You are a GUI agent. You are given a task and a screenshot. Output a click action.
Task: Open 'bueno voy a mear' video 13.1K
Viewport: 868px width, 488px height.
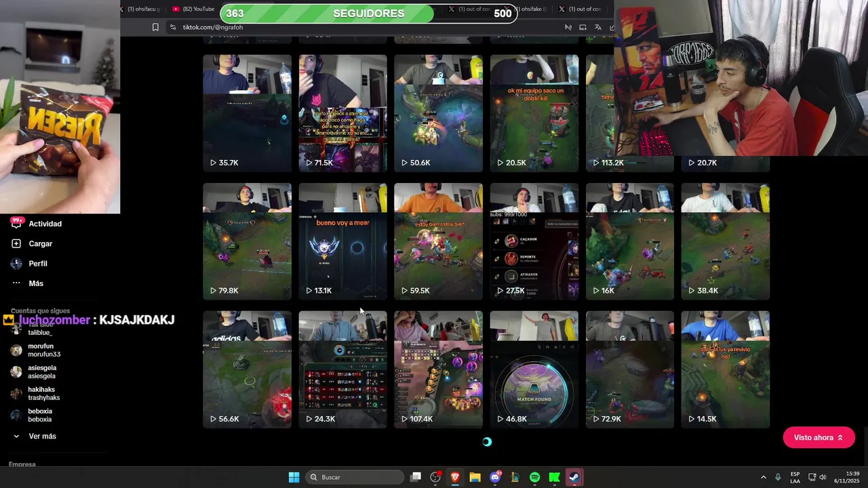point(342,241)
